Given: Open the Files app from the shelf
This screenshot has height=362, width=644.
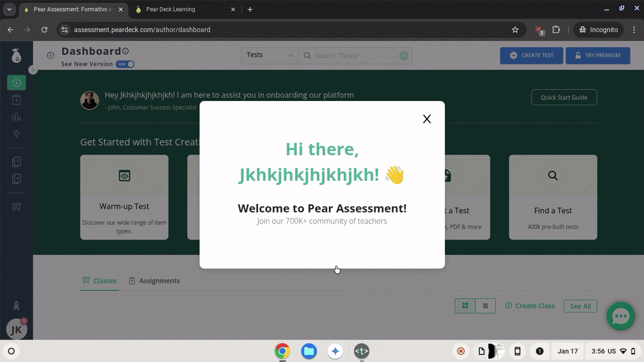Looking at the screenshot, I should (309, 351).
